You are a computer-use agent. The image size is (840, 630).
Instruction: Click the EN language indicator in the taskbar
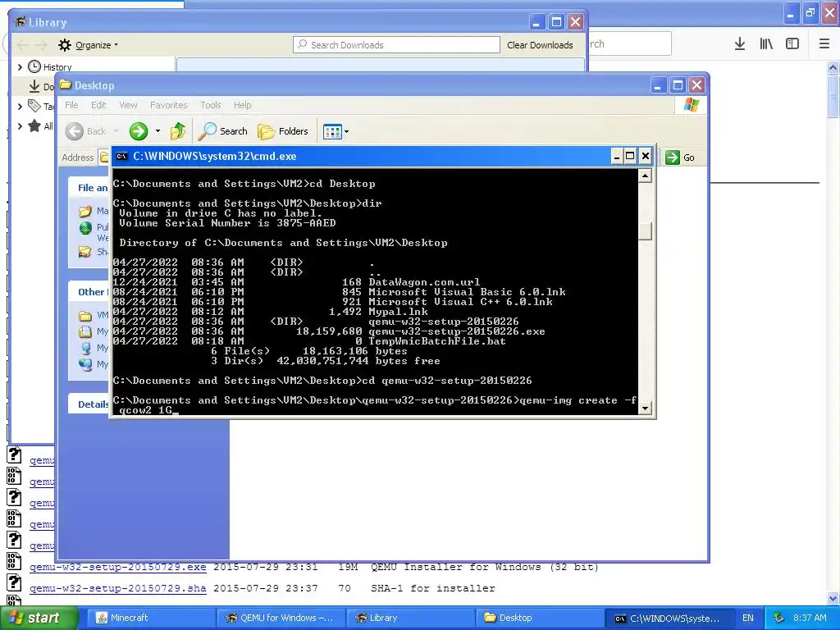(748, 618)
